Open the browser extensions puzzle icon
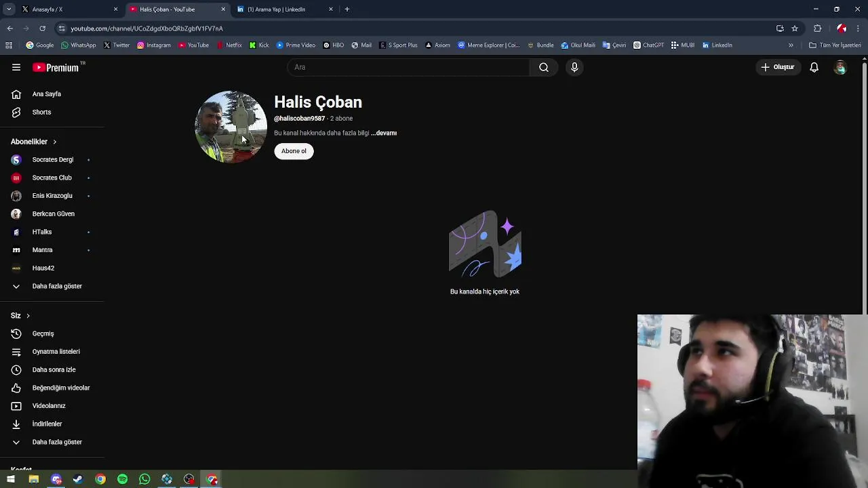The image size is (868, 488). 817,28
